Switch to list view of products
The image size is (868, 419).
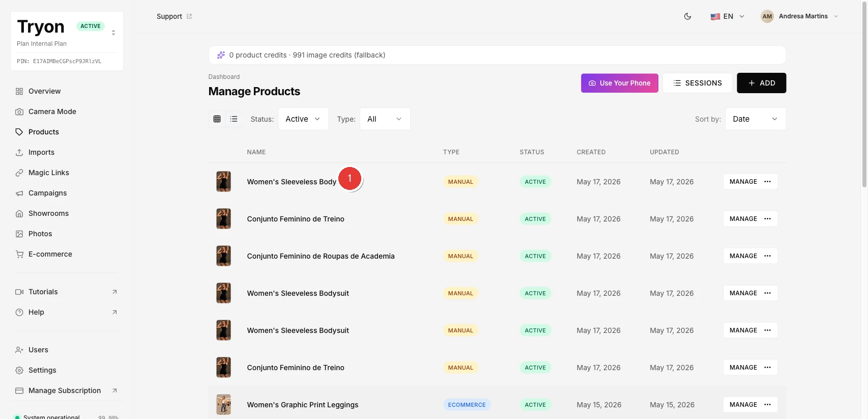point(234,119)
